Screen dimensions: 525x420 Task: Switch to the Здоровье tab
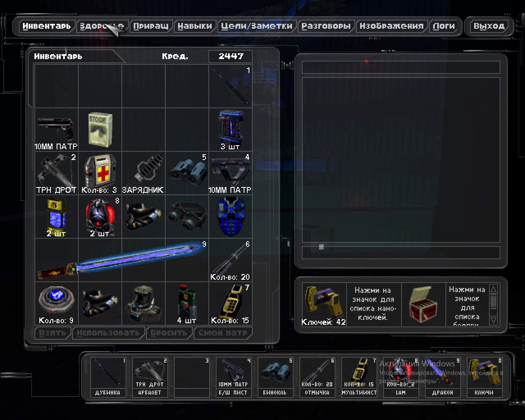102,26
